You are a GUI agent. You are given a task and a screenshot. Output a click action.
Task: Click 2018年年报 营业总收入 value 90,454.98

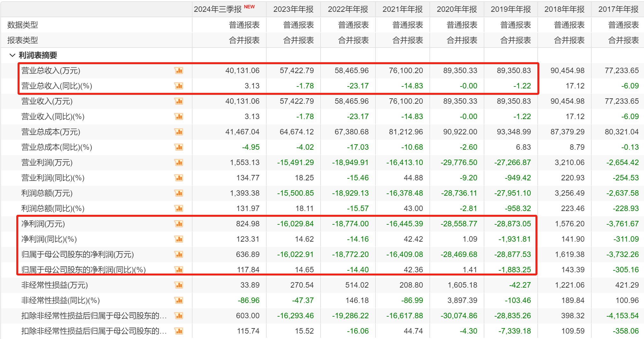pos(567,71)
